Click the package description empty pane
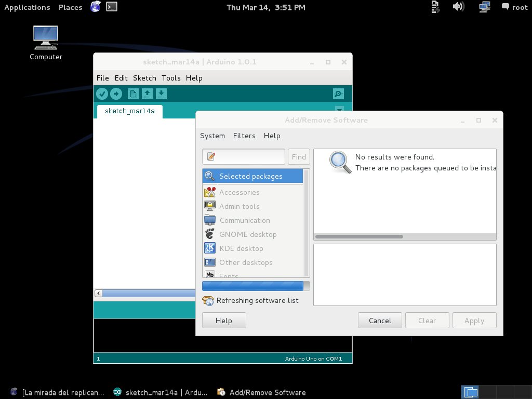The width and height of the screenshot is (532, 399). 405,275
